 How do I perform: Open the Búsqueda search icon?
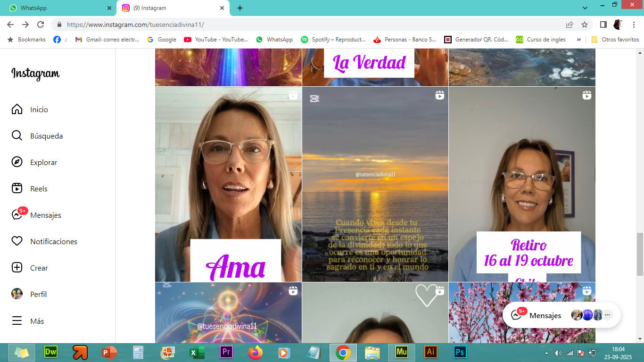click(x=17, y=136)
